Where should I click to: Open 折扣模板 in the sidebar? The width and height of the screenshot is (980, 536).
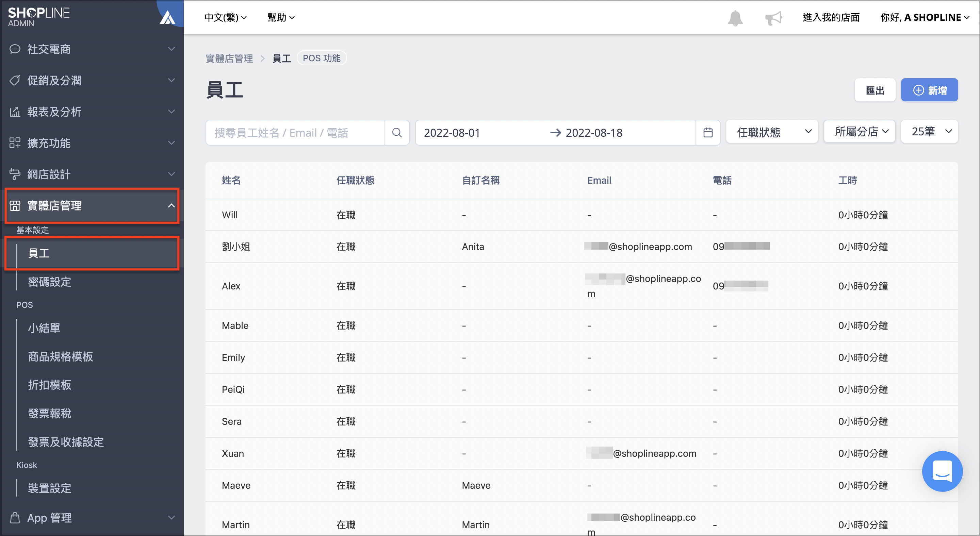[x=49, y=385]
